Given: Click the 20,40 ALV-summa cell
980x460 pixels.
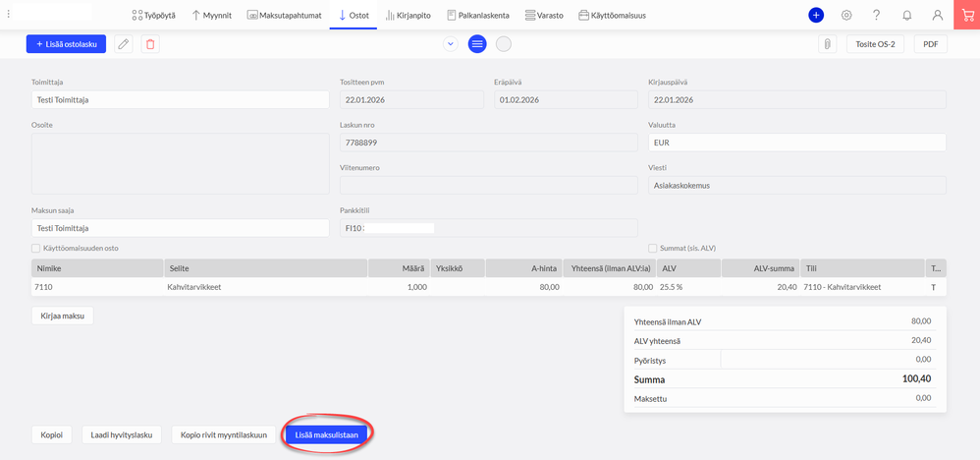Looking at the screenshot, I should [x=760, y=287].
